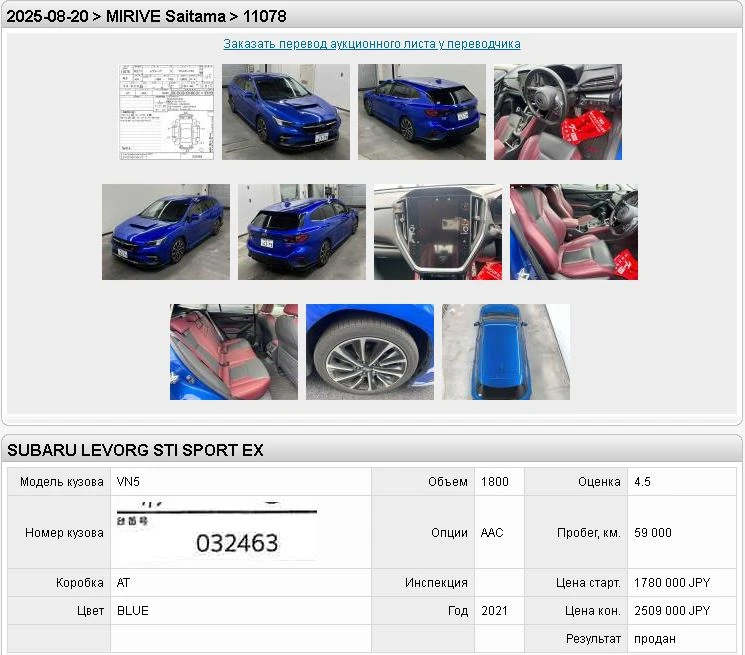
Task: Select the mileage value 59 000
Action: [652, 533]
